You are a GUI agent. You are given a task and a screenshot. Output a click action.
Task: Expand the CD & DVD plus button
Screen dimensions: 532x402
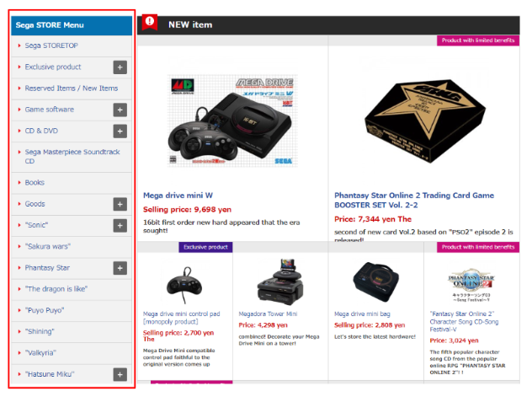(120, 131)
